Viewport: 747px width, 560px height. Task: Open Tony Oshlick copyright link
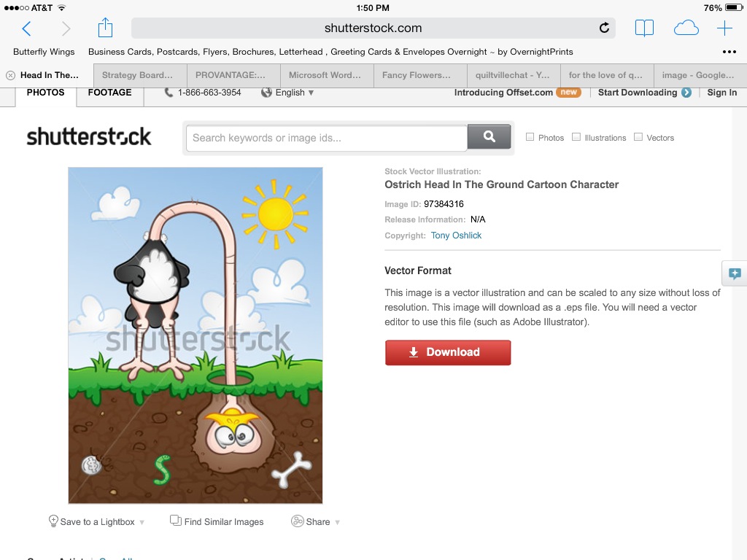click(456, 236)
